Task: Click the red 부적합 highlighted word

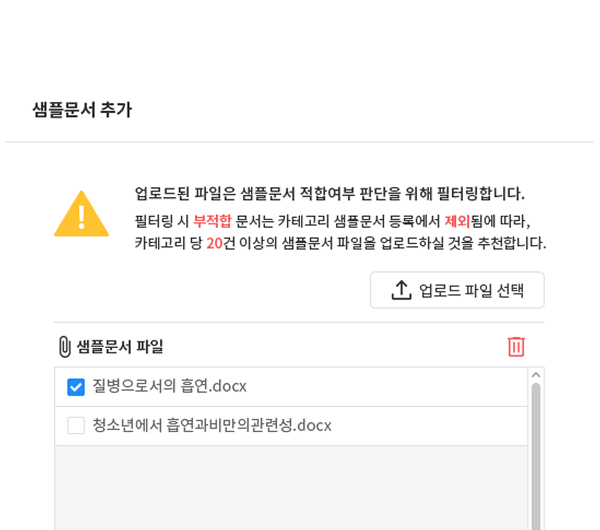Action: 212,221
